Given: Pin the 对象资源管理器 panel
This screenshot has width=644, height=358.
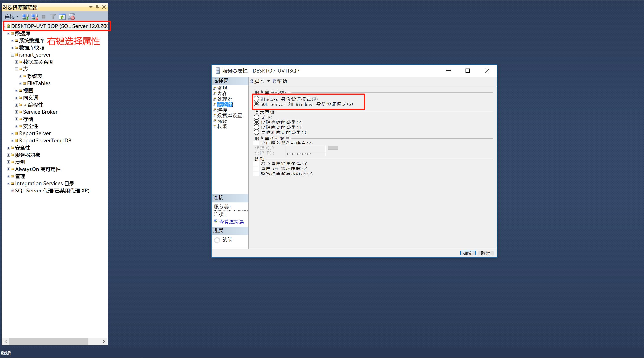Looking at the screenshot, I should [97, 7].
